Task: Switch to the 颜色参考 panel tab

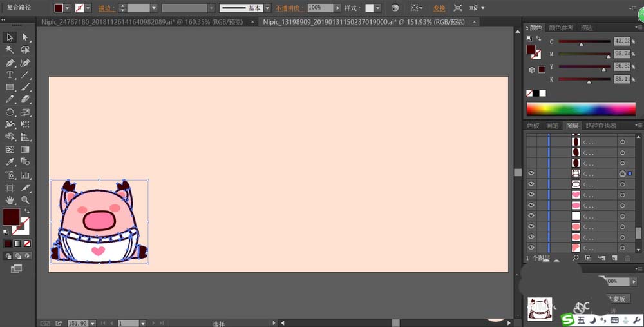Action: click(x=561, y=28)
